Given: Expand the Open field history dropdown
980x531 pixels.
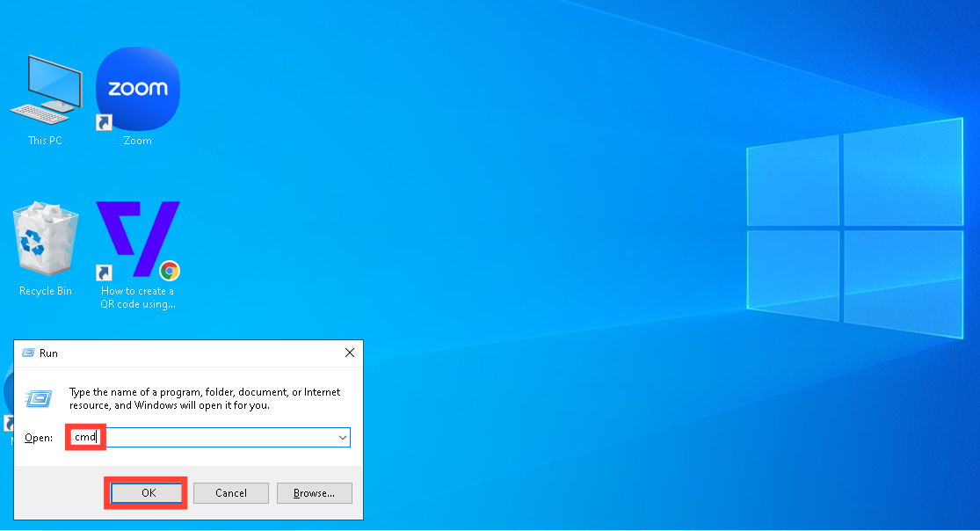Looking at the screenshot, I should [343, 437].
